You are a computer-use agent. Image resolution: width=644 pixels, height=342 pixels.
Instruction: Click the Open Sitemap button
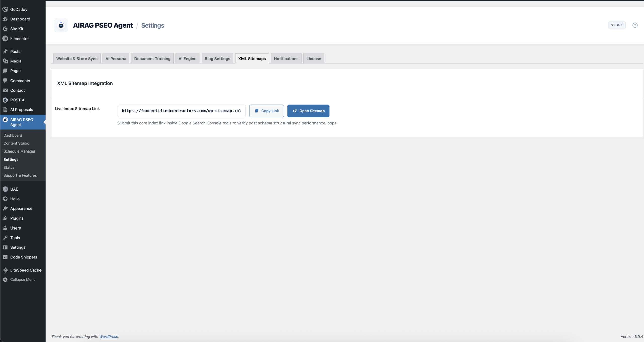click(308, 111)
